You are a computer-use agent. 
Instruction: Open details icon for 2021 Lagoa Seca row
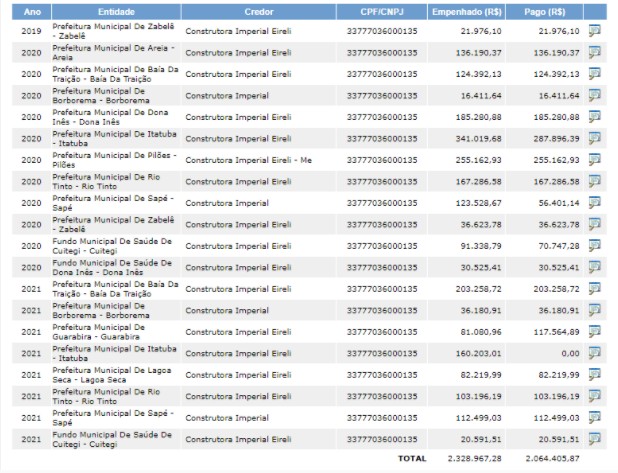coord(594,374)
